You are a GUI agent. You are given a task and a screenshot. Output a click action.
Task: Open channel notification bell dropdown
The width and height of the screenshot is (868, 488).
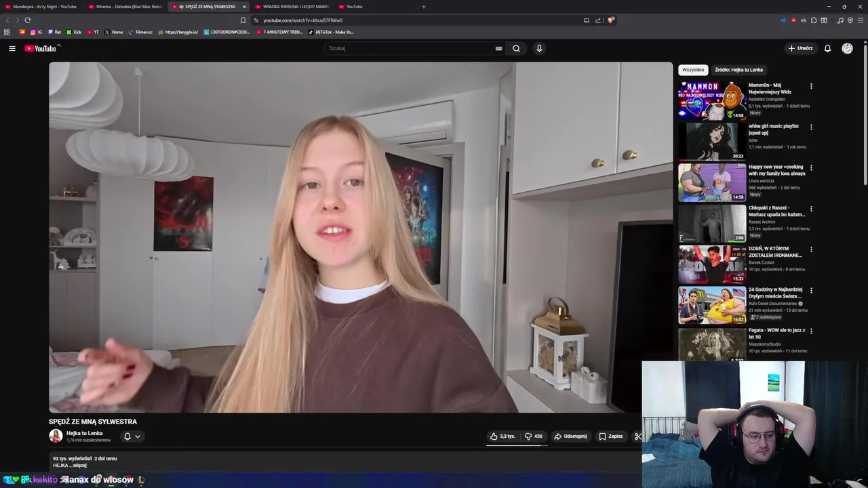pos(132,436)
